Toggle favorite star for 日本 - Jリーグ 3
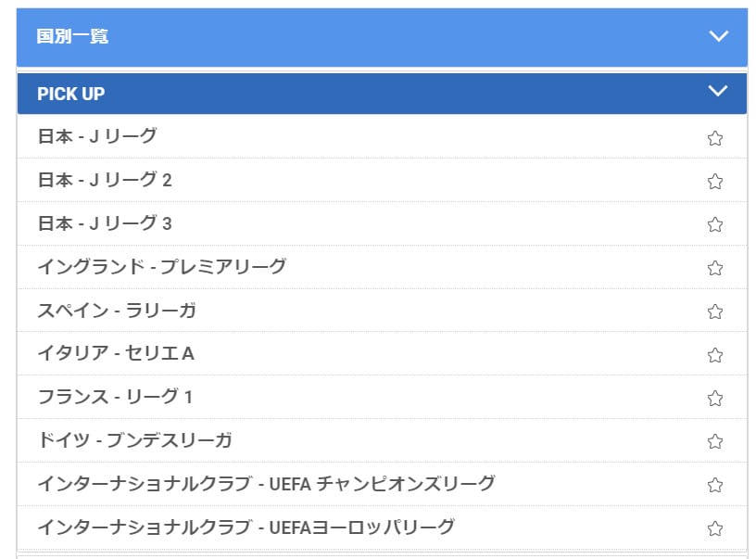The width and height of the screenshot is (756, 559). 714,224
